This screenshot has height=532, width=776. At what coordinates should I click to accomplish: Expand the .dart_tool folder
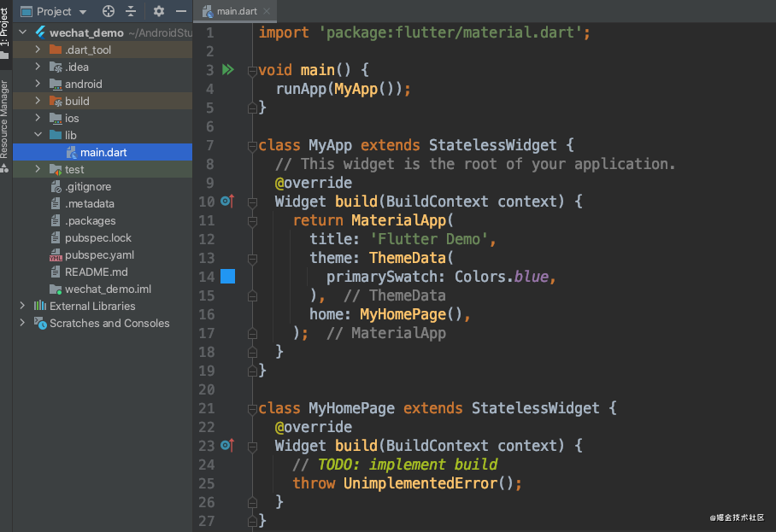click(x=38, y=50)
